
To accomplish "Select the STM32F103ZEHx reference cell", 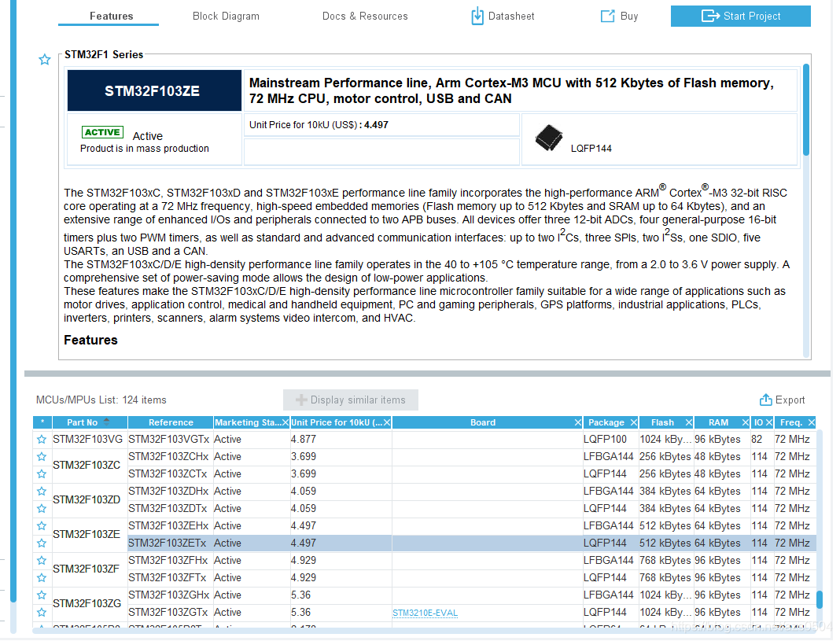I will [x=171, y=526].
